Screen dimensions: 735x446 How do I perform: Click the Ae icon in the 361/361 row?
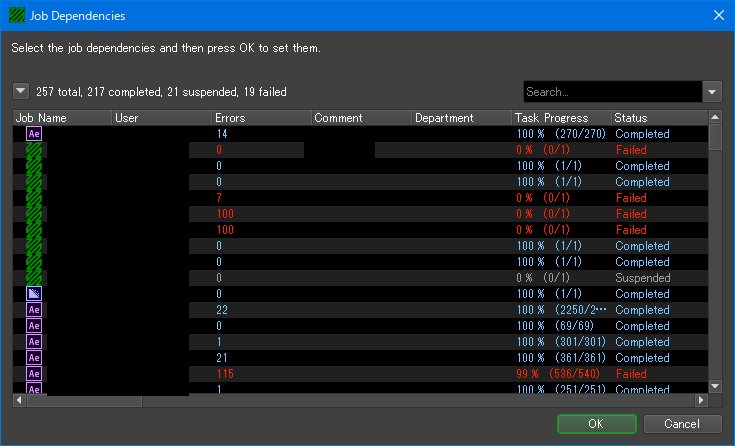click(x=34, y=357)
